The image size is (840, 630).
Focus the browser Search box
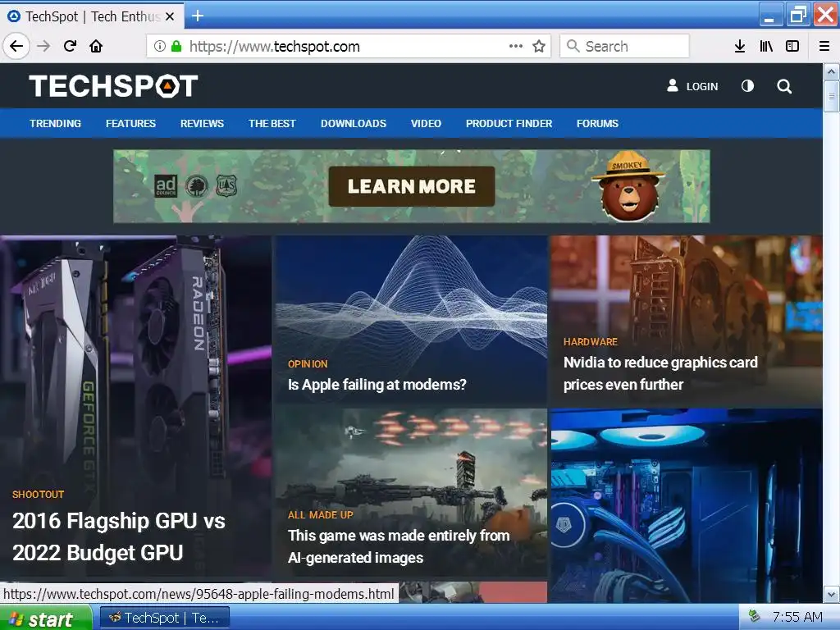[624, 46]
